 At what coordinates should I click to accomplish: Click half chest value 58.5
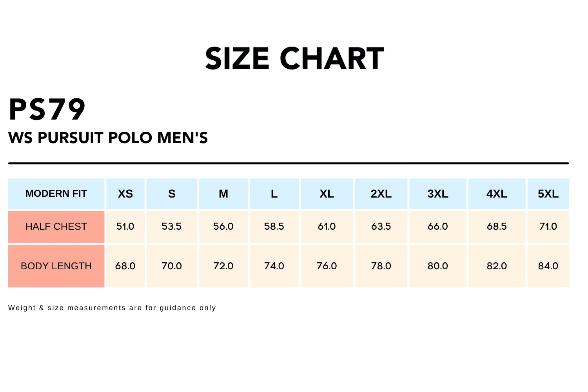pyautogui.click(x=274, y=227)
